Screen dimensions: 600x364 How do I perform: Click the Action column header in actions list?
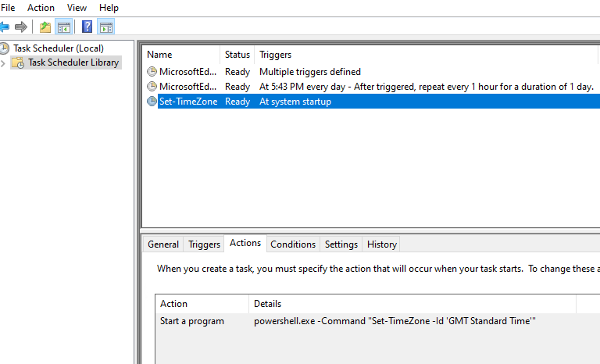pos(202,304)
